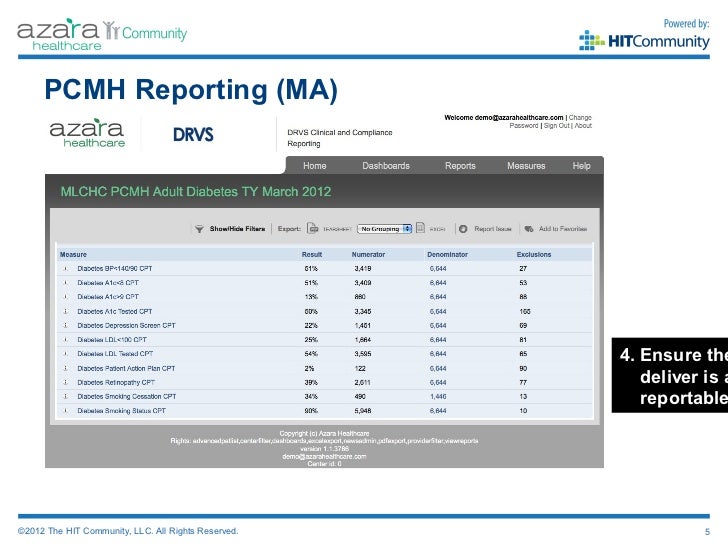This screenshot has width=728, height=546.
Task: Open the Reports menu
Action: [x=460, y=165]
